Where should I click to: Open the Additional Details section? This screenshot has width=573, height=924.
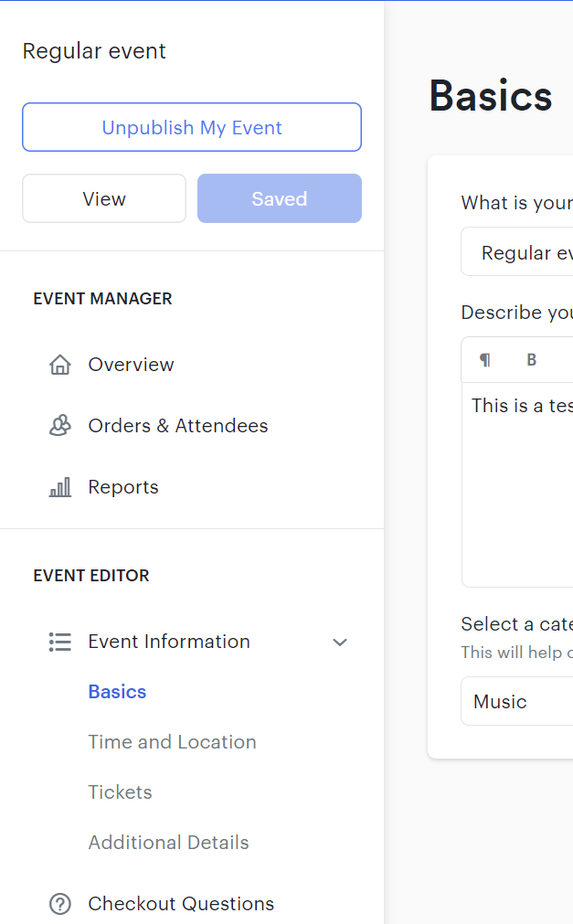click(x=168, y=843)
